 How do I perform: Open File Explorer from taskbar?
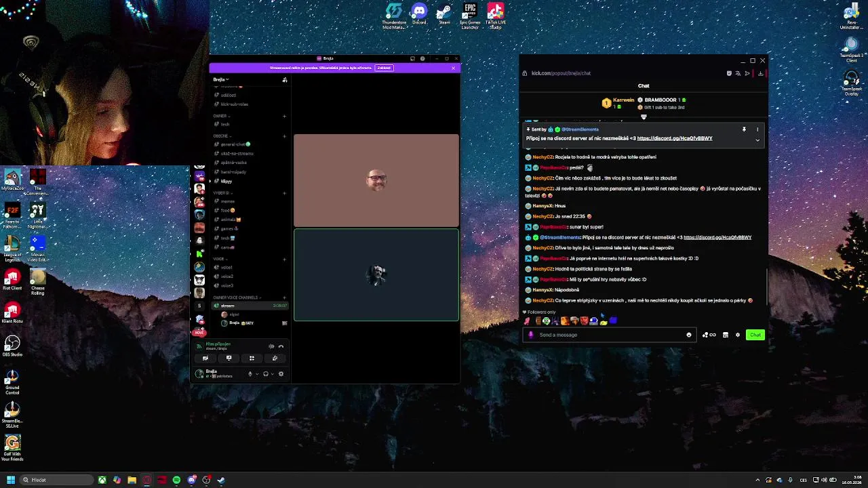[x=132, y=480]
